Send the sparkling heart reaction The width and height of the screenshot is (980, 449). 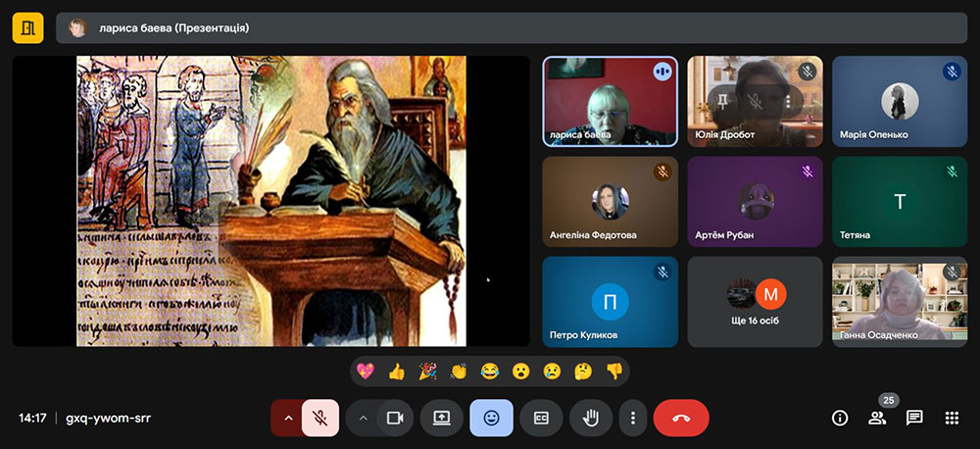(366, 372)
